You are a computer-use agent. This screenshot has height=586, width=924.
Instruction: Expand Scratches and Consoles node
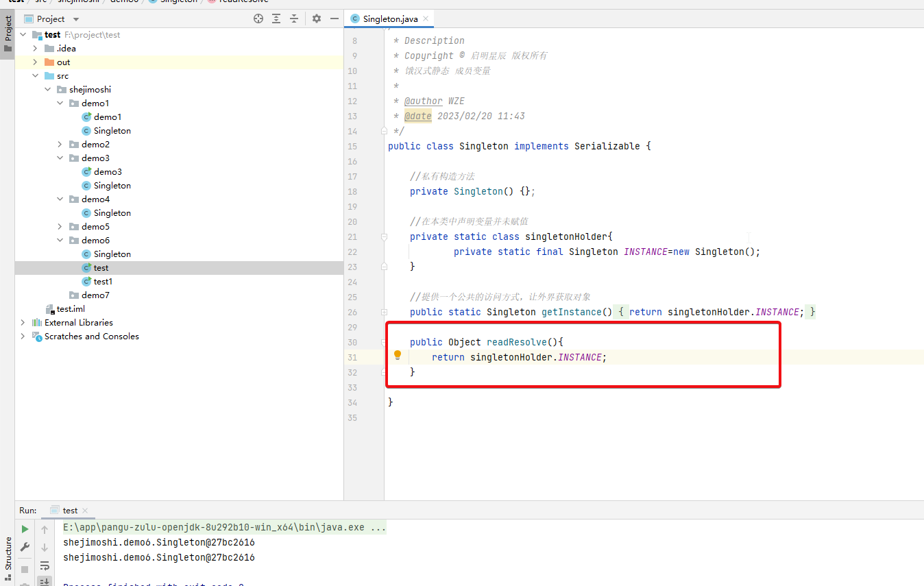pos(23,337)
